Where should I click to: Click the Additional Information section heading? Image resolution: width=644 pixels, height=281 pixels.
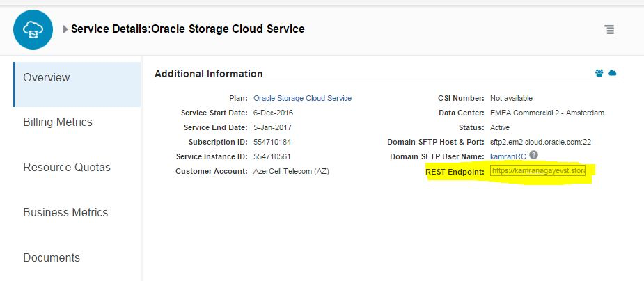pyautogui.click(x=208, y=74)
